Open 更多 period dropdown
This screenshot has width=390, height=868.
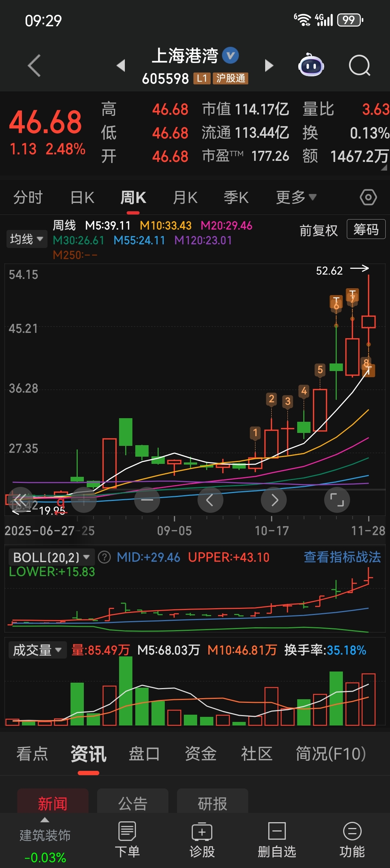point(296,197)
